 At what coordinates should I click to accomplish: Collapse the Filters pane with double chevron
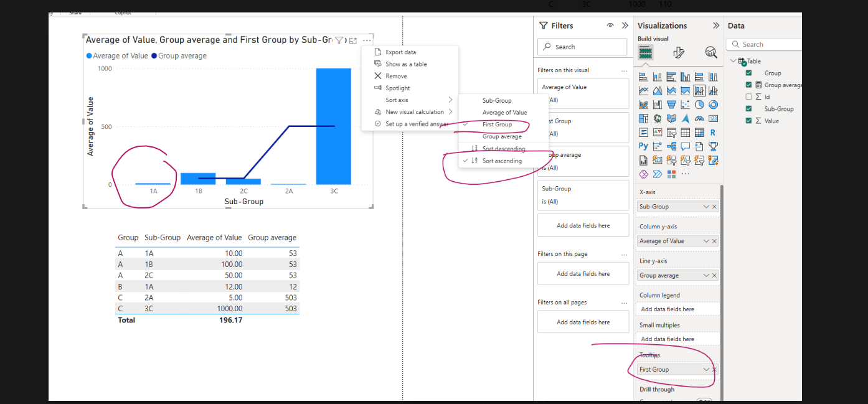(625, 26)
